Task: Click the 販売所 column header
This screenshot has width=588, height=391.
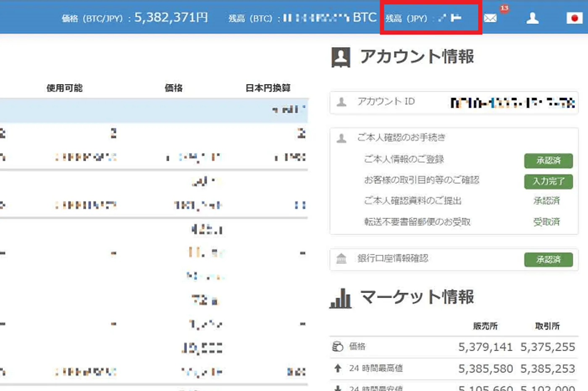Action: 485,326
